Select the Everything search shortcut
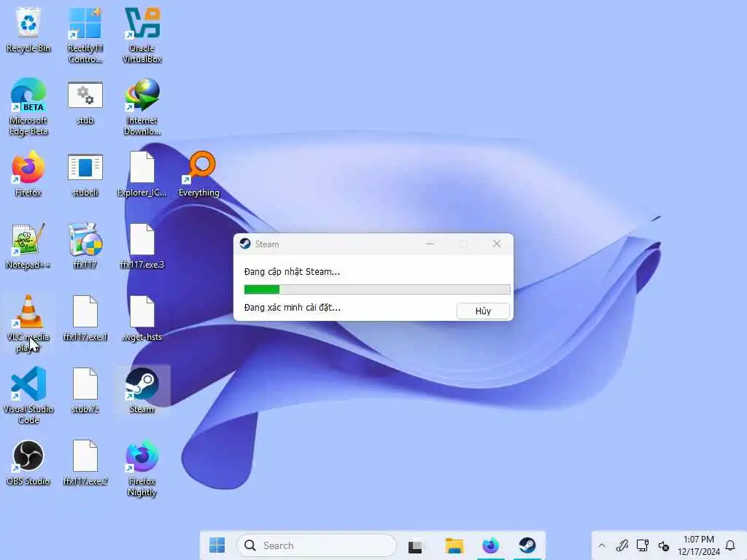 pos(199,174)
